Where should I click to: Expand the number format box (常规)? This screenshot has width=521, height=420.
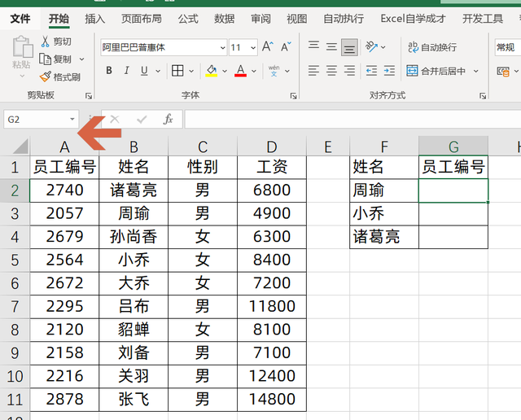pos(508,47)
